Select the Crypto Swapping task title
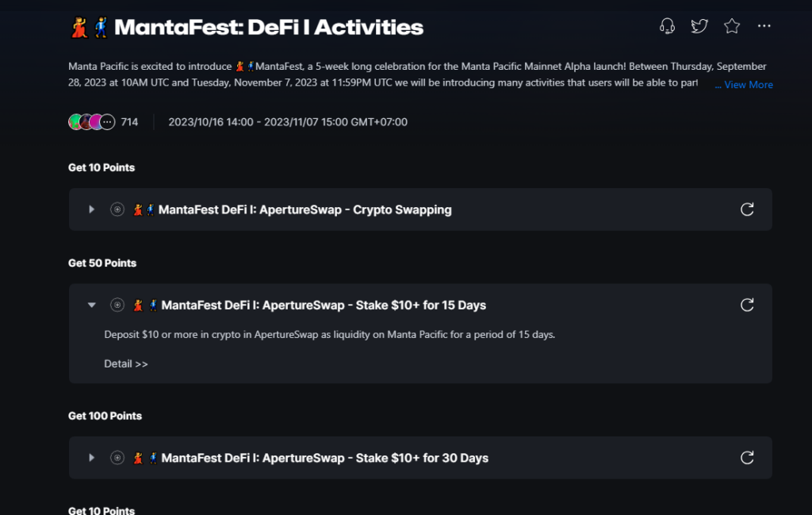The height and width of the screenshot is (515, 812). tap(304, 209)
